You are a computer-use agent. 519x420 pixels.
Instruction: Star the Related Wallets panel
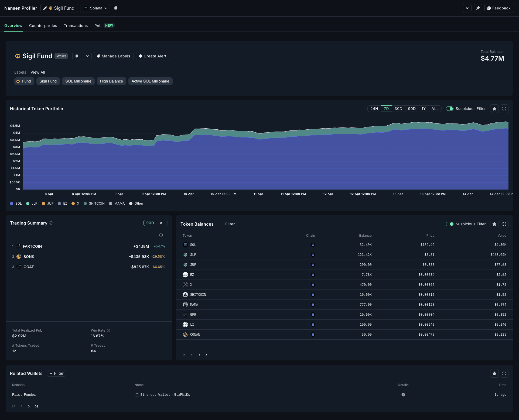point(494,373)
